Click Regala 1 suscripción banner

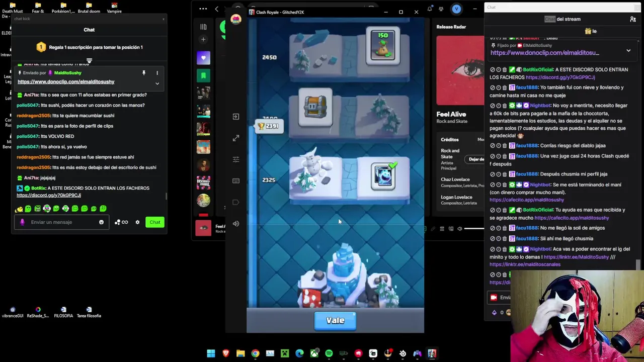(89, 47)
